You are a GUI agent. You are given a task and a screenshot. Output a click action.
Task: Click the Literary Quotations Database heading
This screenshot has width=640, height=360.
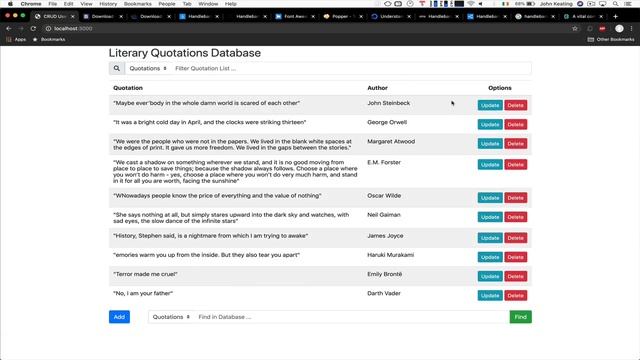pos(184,53)
